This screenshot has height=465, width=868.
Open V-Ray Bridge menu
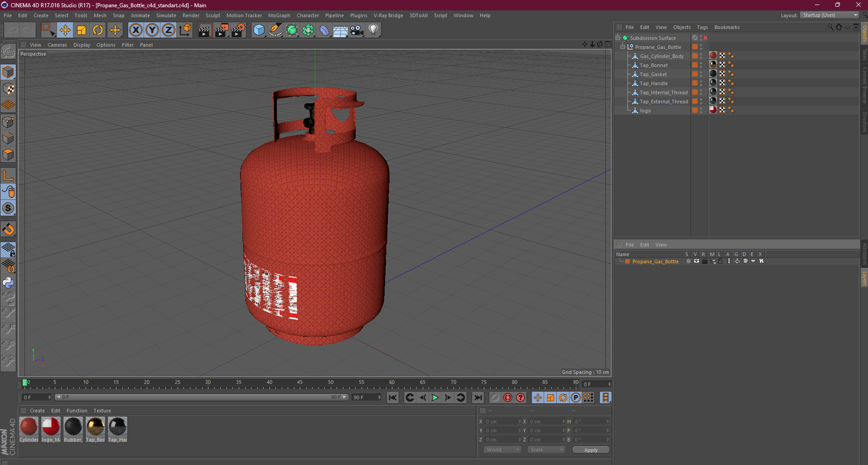(x=388, y=15)
